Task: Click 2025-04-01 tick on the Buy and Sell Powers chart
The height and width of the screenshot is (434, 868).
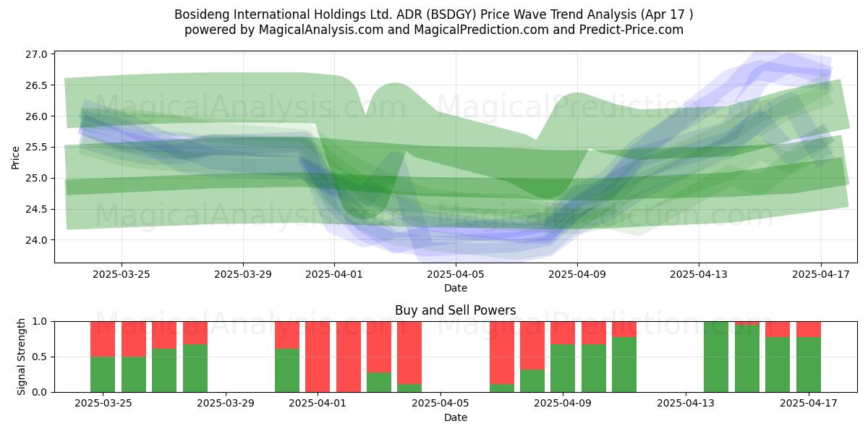Action: pyautogui.click(x=318, y=404)
